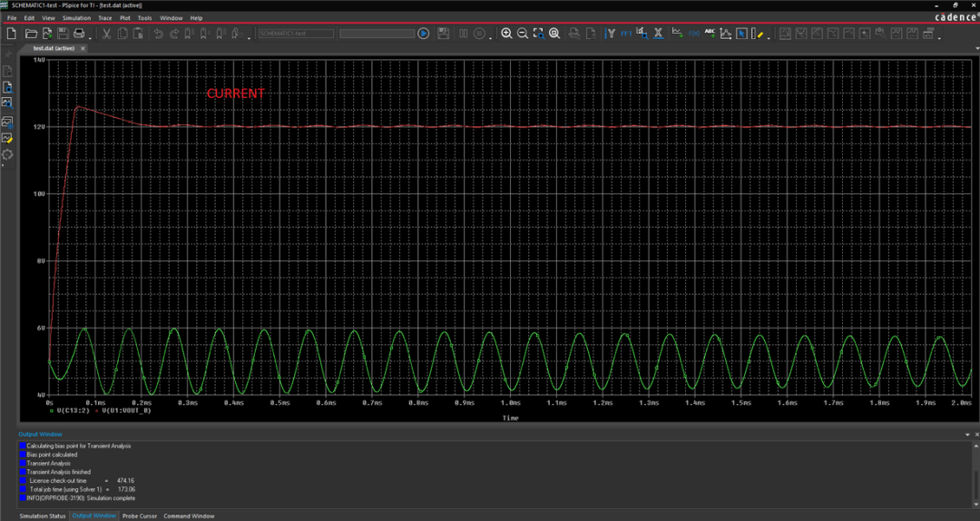
Task: Run the simulation with the blue play button
Action: [423, 34]
